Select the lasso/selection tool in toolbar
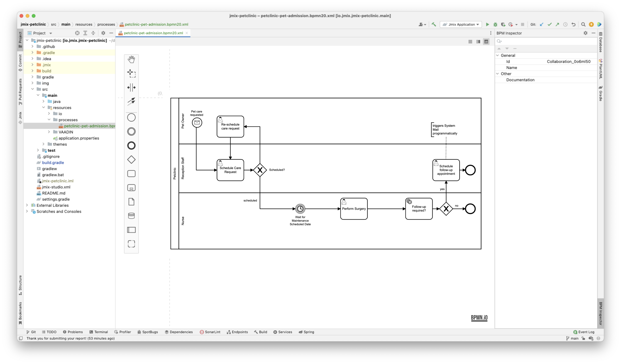The image size is (621, 364). [x=131, y=73]
